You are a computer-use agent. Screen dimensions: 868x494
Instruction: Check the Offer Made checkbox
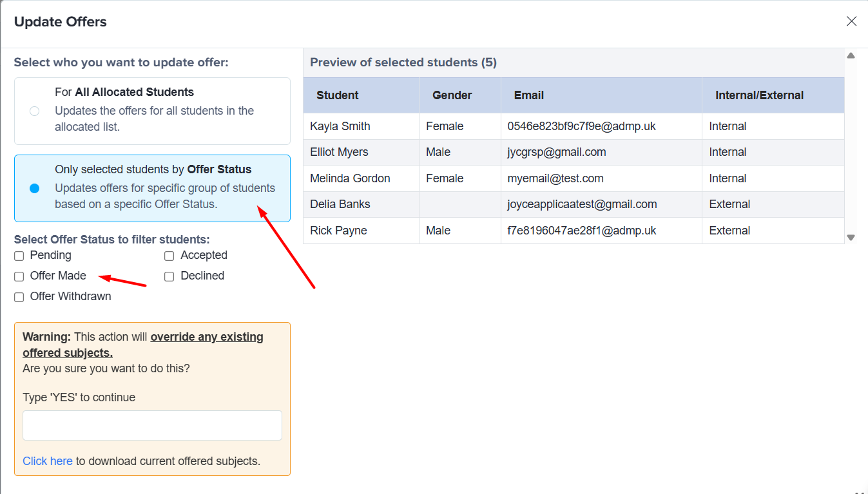coord(19,276)
